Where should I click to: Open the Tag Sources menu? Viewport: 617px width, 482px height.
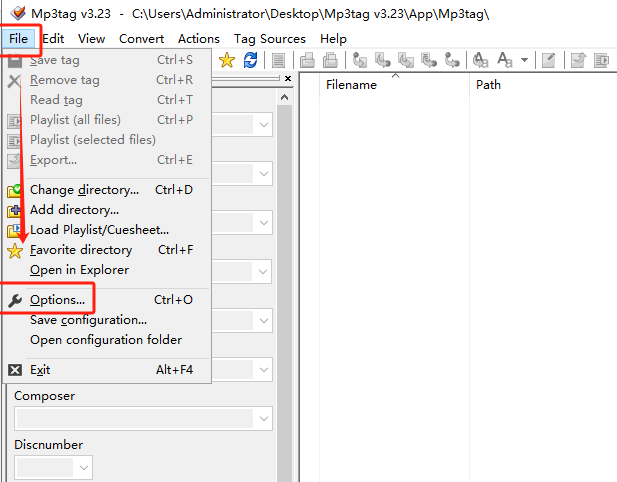pos(270,39)
